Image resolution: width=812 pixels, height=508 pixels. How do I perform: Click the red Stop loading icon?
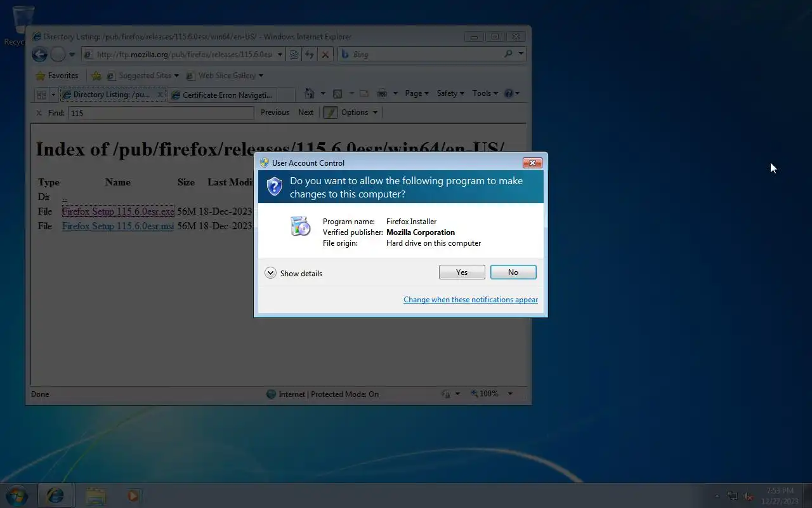point(325,55)
